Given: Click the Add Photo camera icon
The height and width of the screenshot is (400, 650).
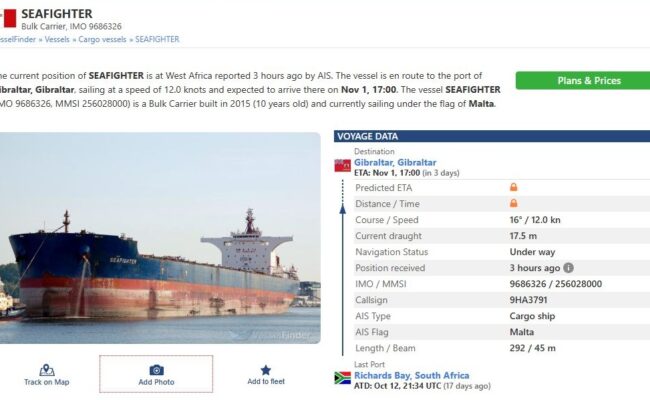Looking at the screenshot, I should [156, 369].
